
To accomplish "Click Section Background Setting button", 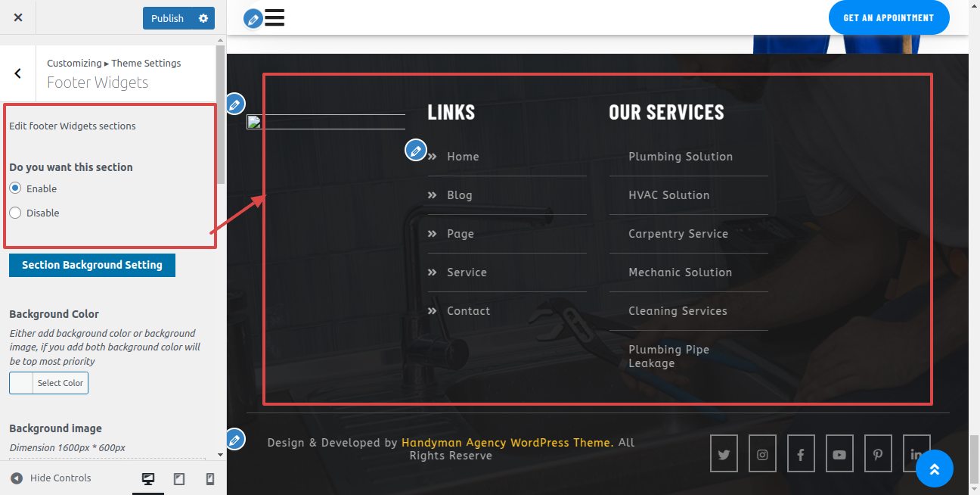I will point(92,265).
